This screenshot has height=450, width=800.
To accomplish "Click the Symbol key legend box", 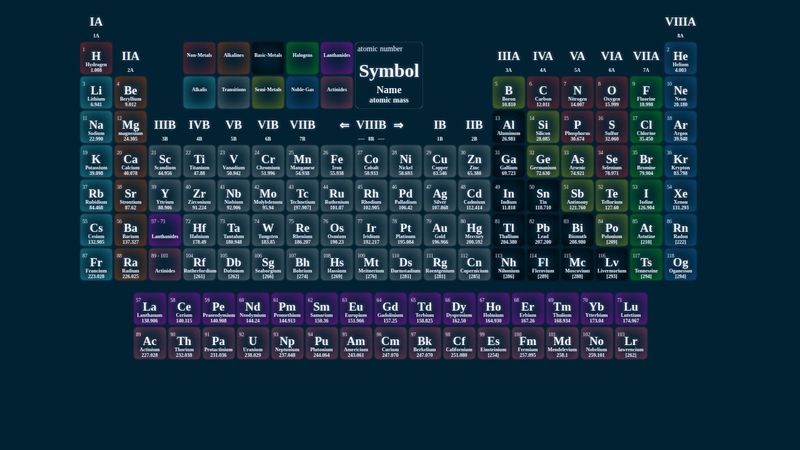I will (389, 75).
